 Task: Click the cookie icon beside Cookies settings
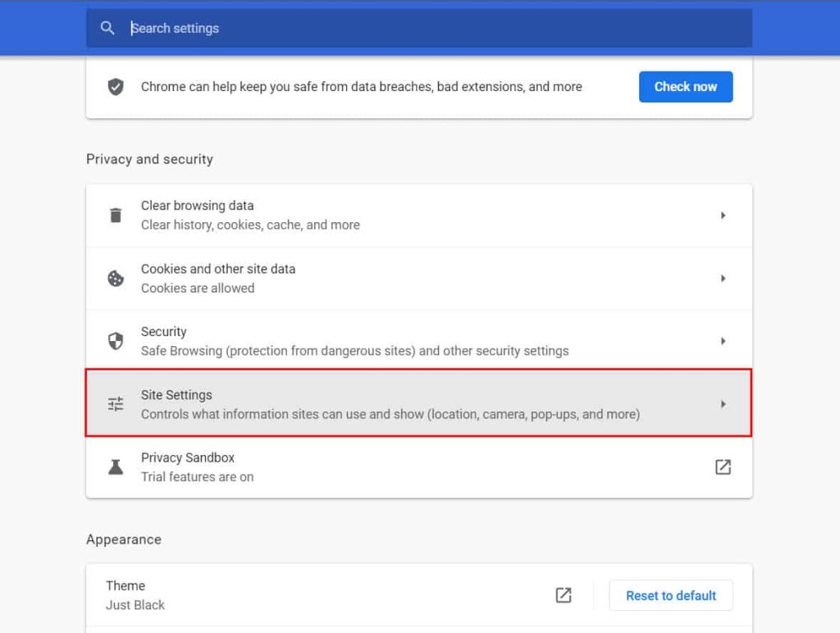[x=116, y=278]
